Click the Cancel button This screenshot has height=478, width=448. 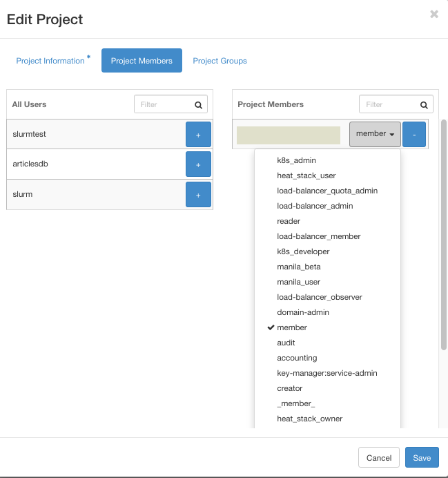click(x=379, y=458)
